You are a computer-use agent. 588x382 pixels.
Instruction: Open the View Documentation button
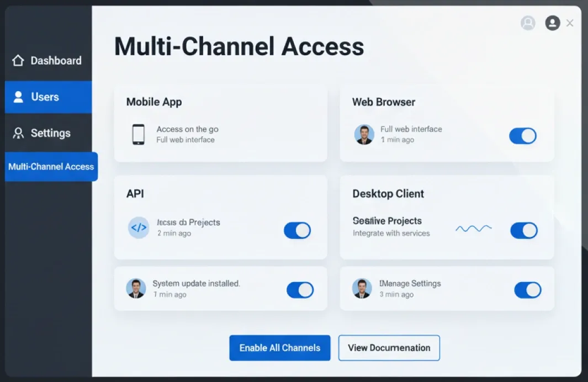(389, 348)
